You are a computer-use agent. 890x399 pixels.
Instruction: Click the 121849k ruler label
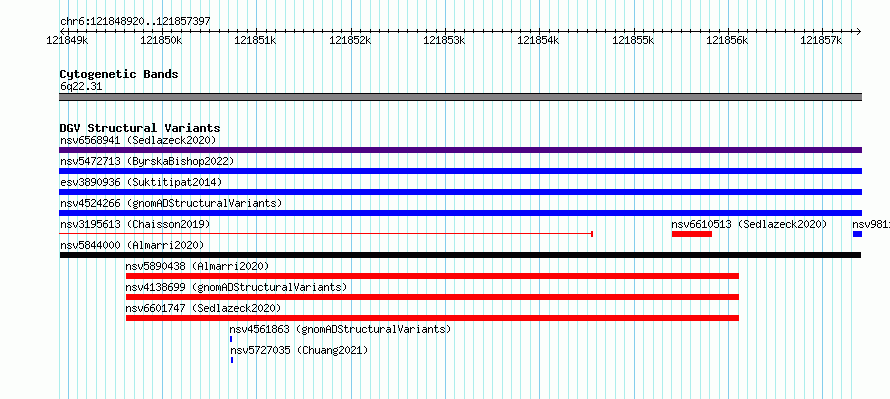tap(67, 40)
